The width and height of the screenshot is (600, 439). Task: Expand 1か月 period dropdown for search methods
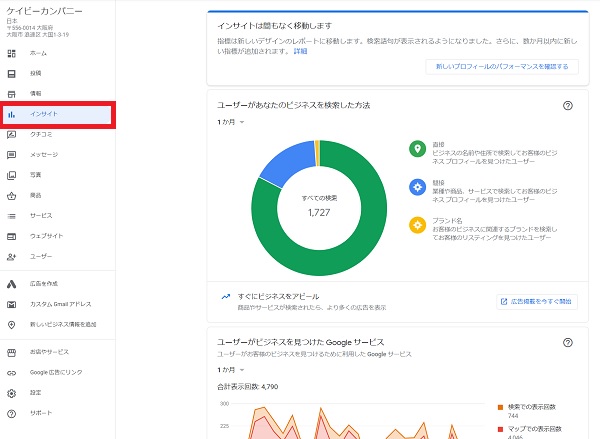point(231,122)
